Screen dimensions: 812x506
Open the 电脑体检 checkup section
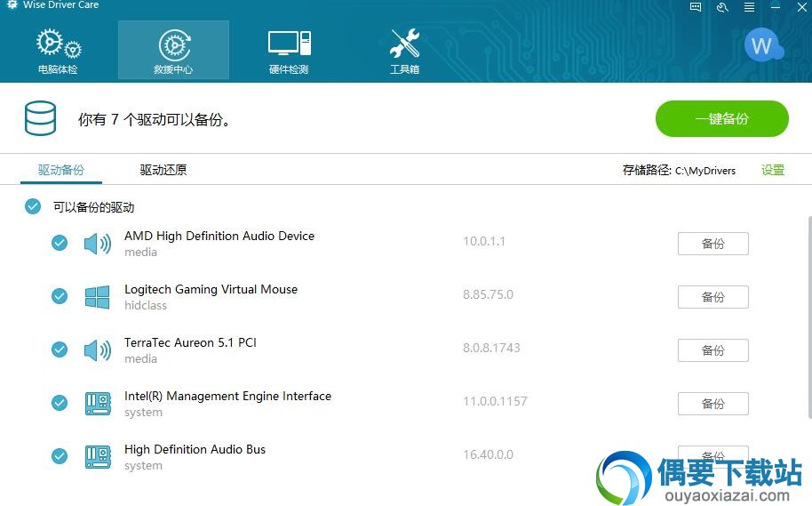[58, 51]
